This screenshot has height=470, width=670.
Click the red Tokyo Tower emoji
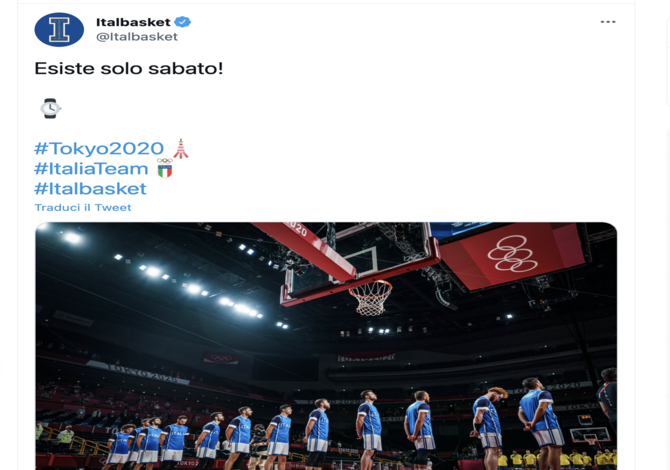tap(181, 148)
